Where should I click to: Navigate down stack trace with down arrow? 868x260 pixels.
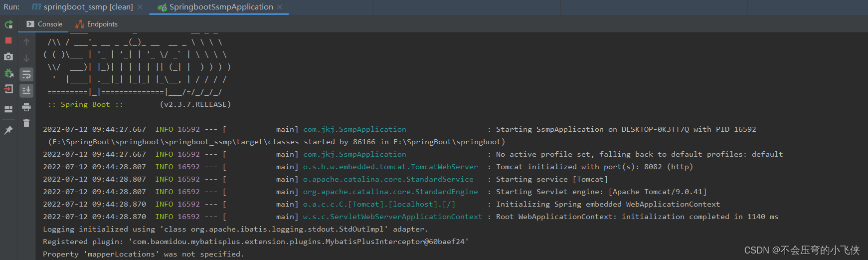pyautogui.click(x=26, y=58)
